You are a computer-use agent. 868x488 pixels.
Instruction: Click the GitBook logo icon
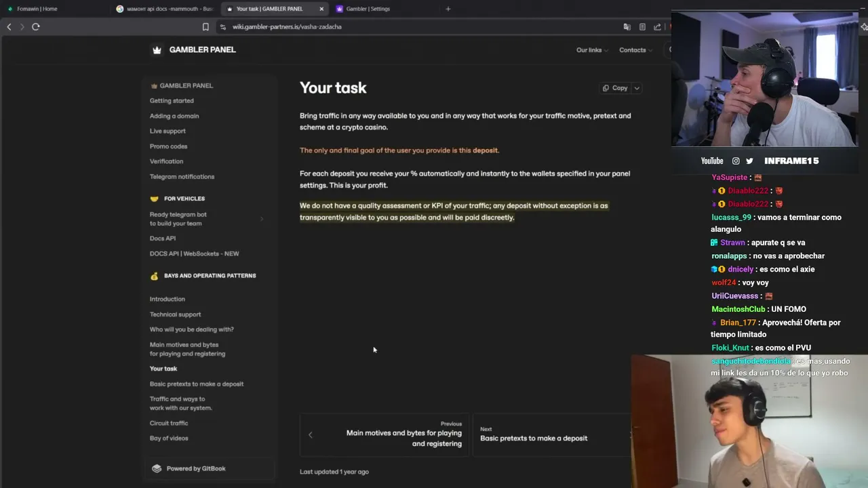pyautogui.click(x=157, y=468)
